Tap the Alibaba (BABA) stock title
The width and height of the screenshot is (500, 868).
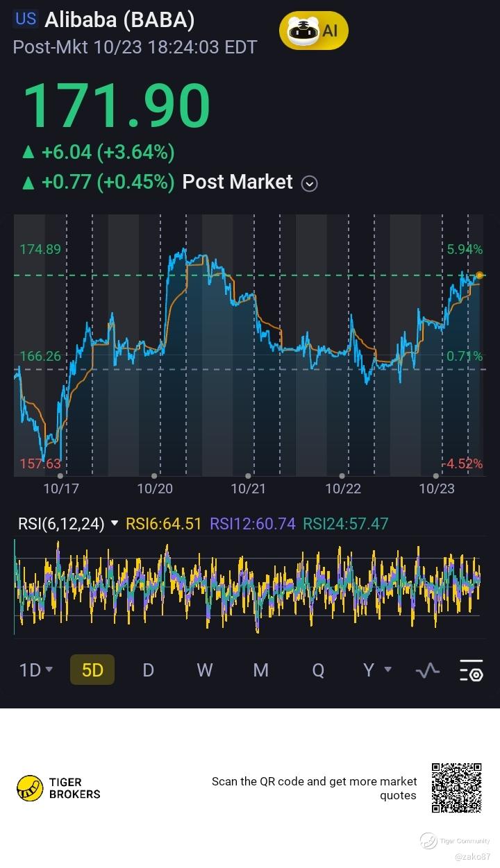click(x=119, y=21)
